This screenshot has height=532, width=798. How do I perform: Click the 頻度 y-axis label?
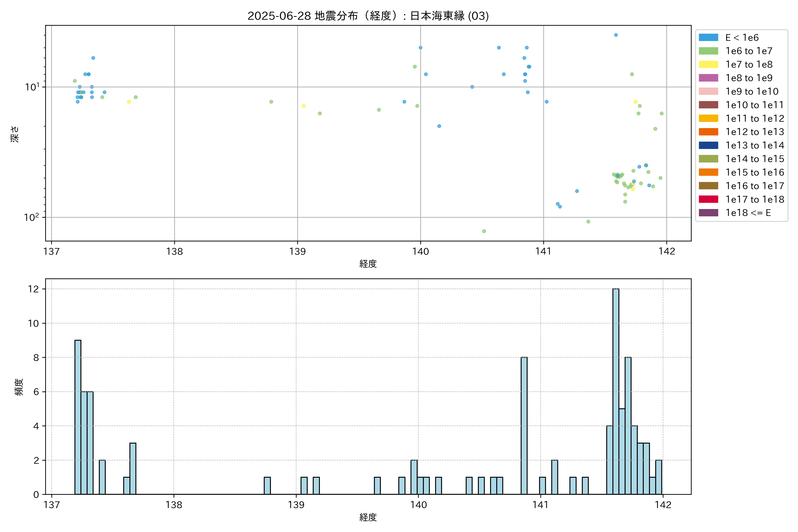tap(19, 387)
